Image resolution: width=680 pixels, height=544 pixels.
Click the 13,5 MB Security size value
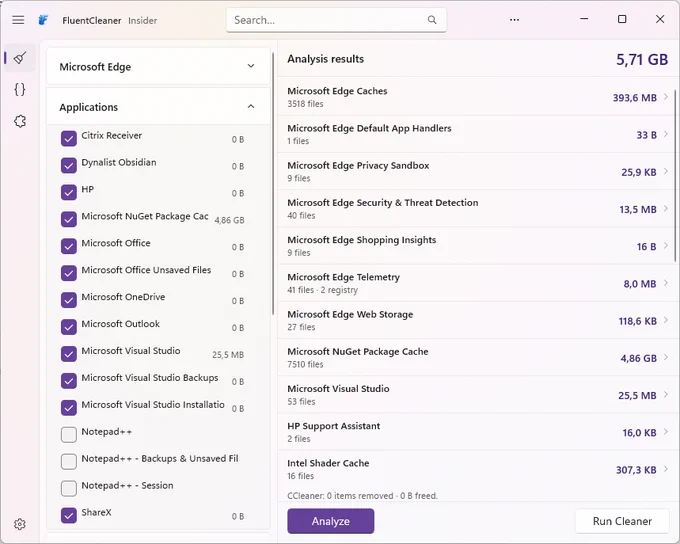coord(638,210)
